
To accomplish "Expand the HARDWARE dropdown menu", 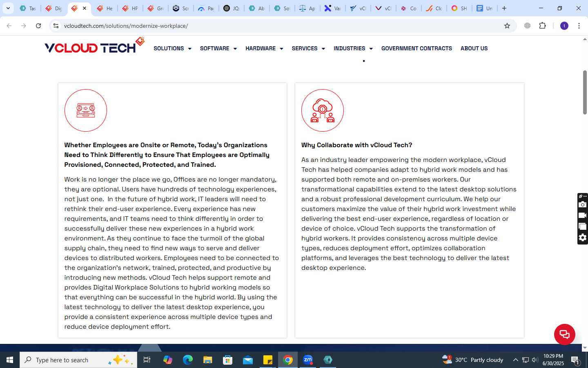I will tap(264, 48).
